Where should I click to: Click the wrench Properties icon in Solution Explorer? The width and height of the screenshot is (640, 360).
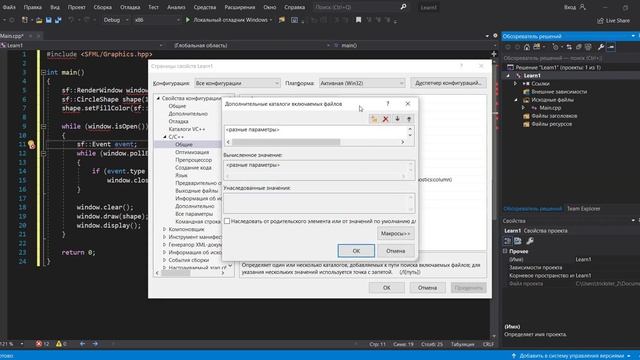tap(601, 47)
